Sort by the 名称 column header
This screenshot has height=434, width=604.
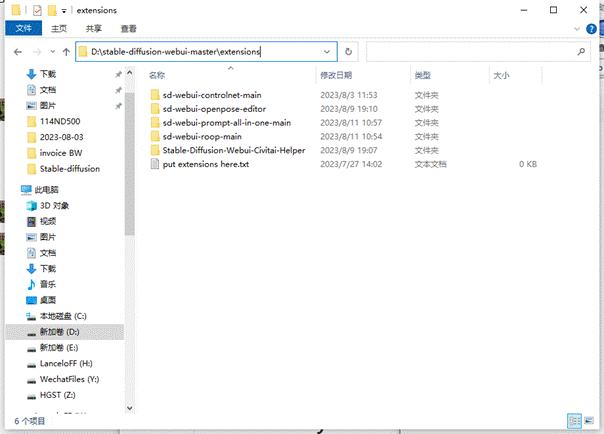(157, 75)
